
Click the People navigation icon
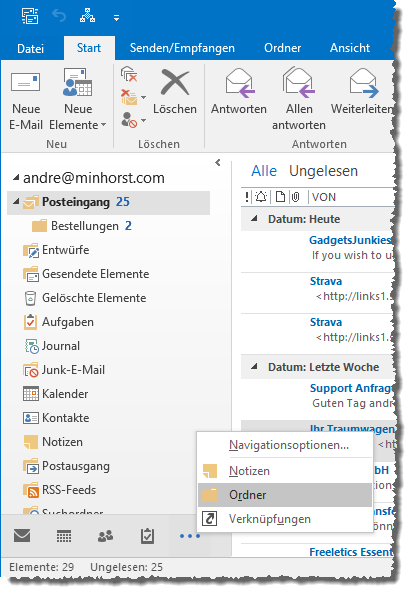click(x=105, y=536)
